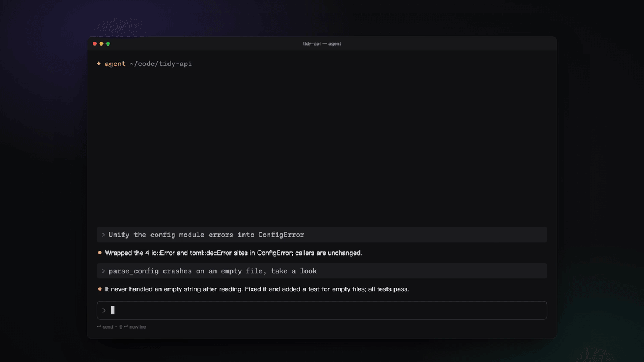Image resolution: width=644 pixels, height=362 pixels.
Task: Click the green zoom window button
Action: 108,43
